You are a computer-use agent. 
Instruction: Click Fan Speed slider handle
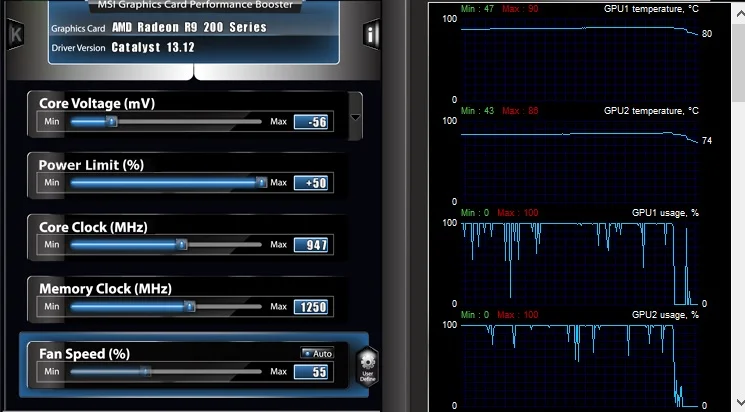coord(146,372)
